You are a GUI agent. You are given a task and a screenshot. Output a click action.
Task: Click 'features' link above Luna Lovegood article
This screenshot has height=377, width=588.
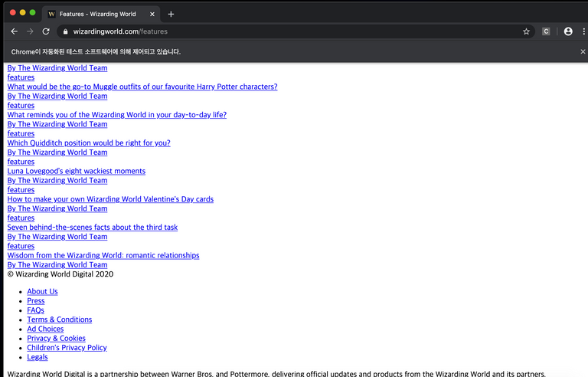coord(21,162)
